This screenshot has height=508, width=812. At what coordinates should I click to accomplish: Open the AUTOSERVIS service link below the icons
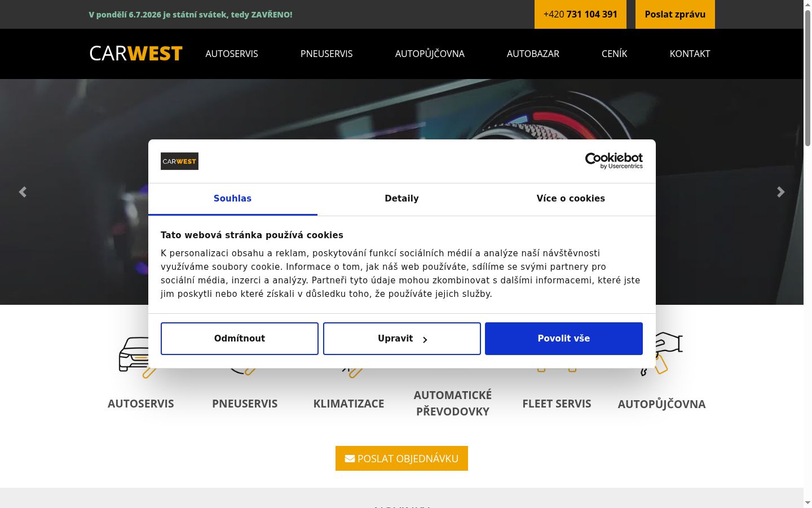pos(141,404)
